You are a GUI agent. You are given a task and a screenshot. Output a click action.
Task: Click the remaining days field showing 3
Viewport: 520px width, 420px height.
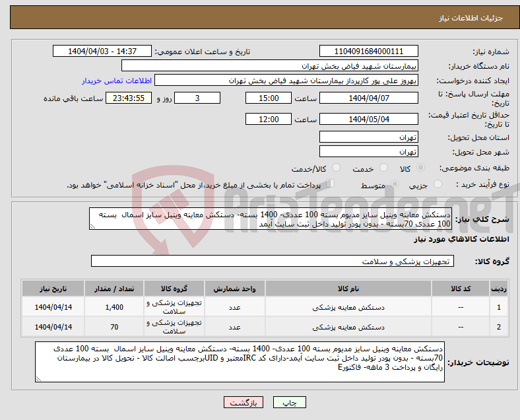click(197, 98)
